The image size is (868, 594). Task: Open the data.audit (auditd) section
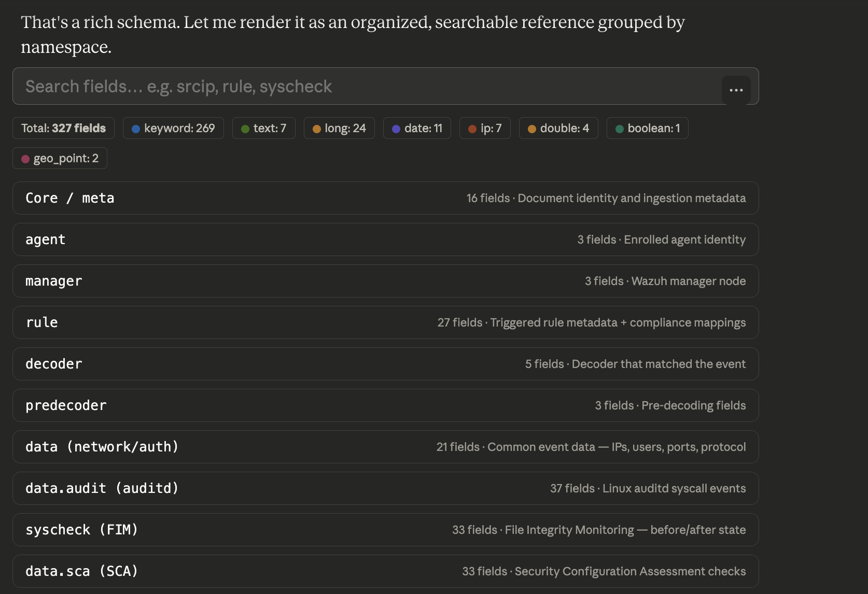(x=385, y=488)
